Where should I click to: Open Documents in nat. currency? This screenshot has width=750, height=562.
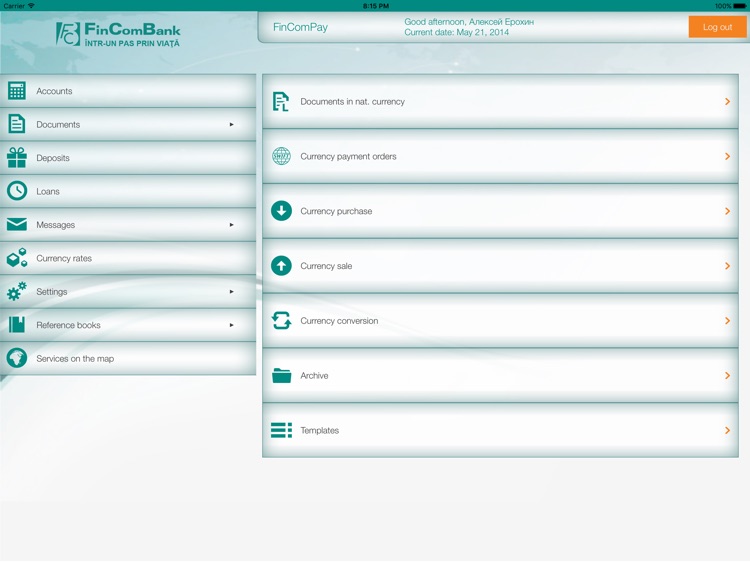point(500,101)
